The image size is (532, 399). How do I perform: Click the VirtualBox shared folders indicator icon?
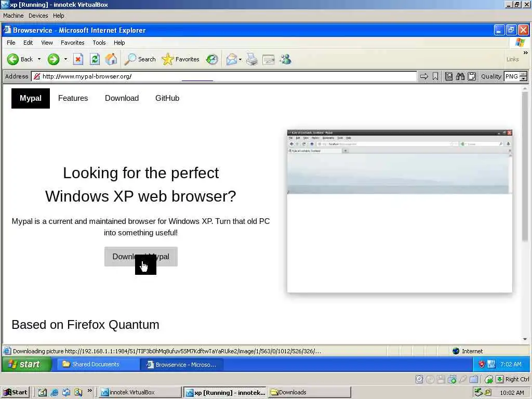474,379
